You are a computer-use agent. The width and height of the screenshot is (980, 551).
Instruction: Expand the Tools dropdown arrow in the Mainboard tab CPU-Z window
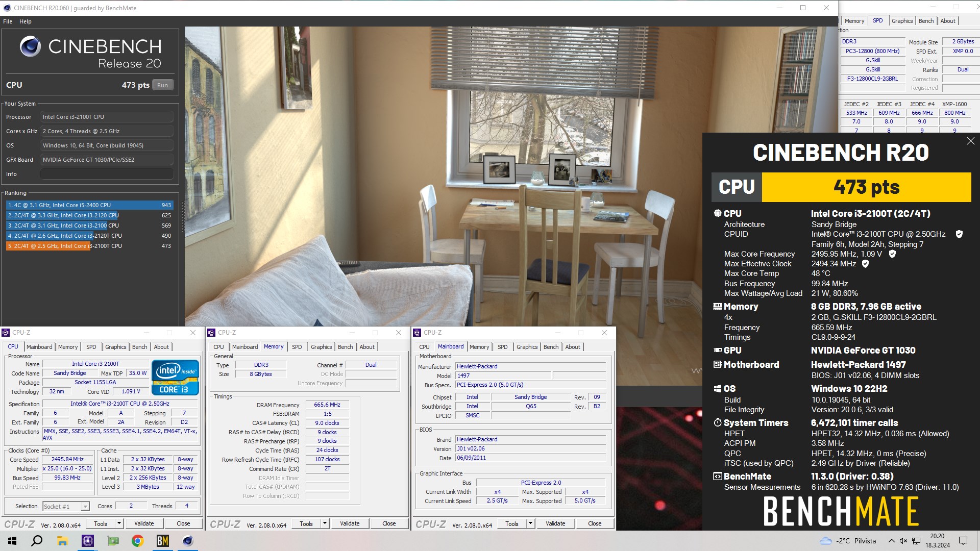pyautogui.click(x=530, y=523)
